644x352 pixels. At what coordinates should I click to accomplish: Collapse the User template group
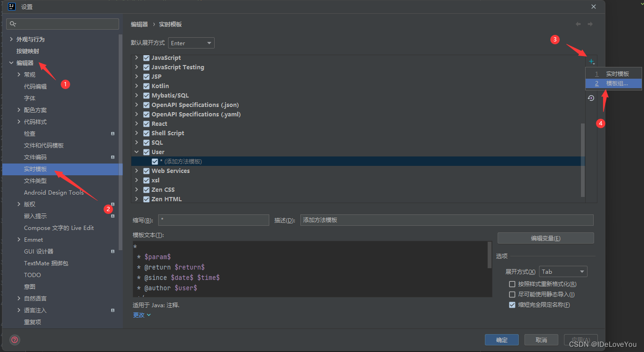[x=137, y=152]
